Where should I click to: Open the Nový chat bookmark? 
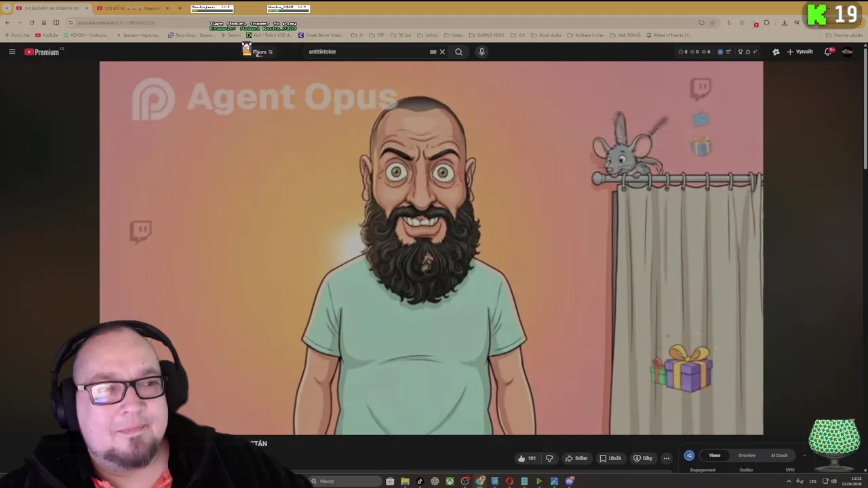point(16,35)
